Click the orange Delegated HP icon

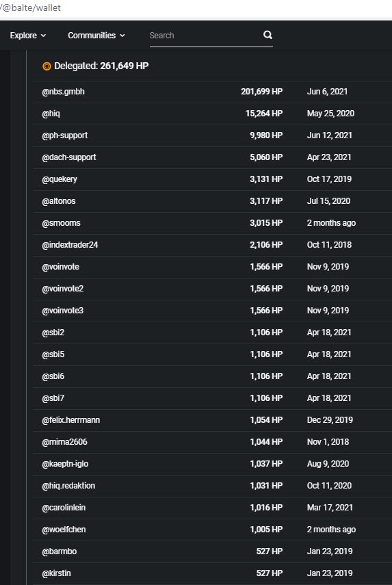pyautogui.click(x=47, y=66)
